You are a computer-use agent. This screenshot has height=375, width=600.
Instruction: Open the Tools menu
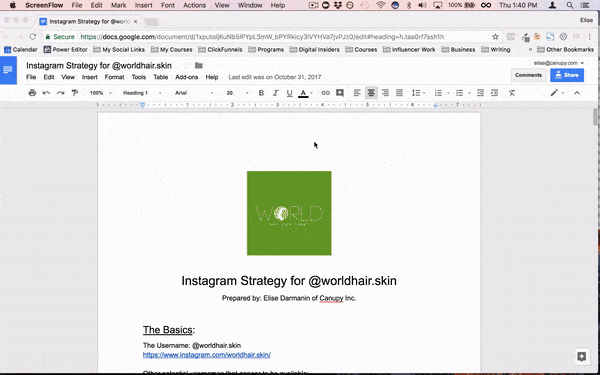139,77
